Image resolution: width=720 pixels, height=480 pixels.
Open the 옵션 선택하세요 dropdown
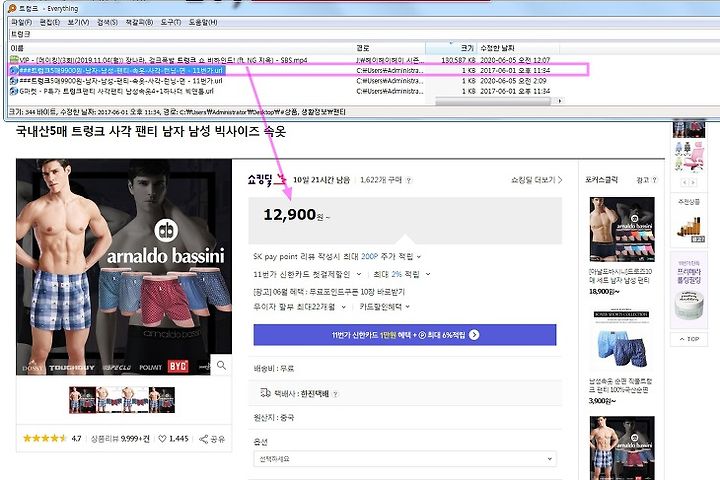click(x=405, y=459)
